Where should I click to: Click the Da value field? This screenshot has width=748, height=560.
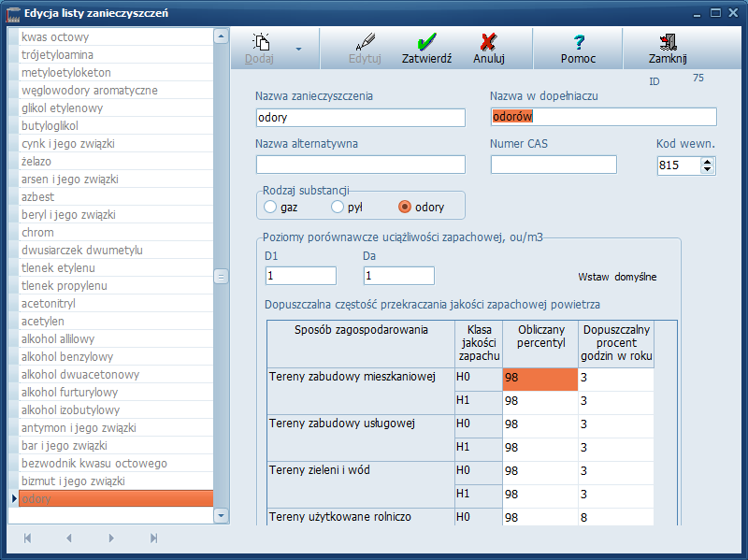point(399,276)
